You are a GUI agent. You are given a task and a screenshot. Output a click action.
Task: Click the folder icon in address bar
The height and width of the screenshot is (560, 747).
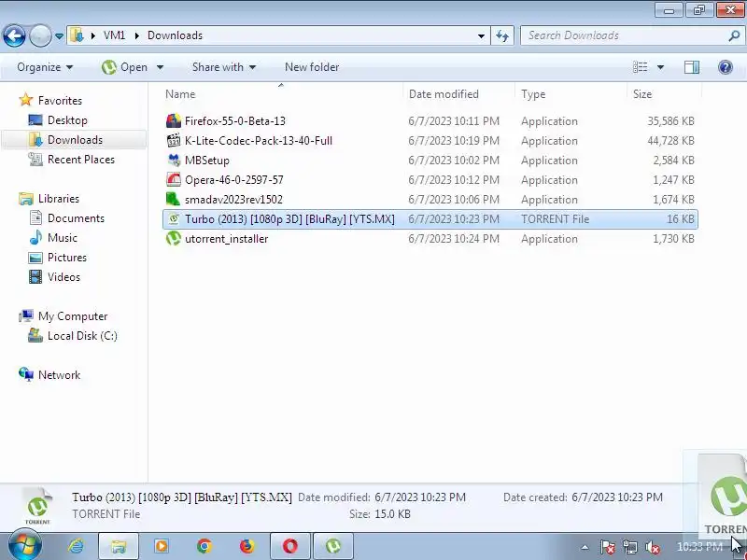pos(77,35)
